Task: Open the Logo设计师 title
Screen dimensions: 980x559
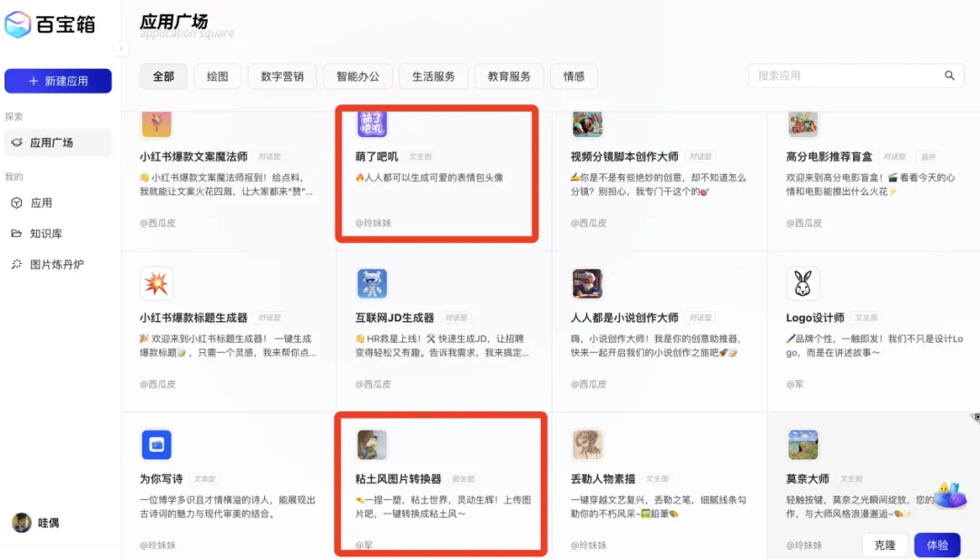Action: 815,318
